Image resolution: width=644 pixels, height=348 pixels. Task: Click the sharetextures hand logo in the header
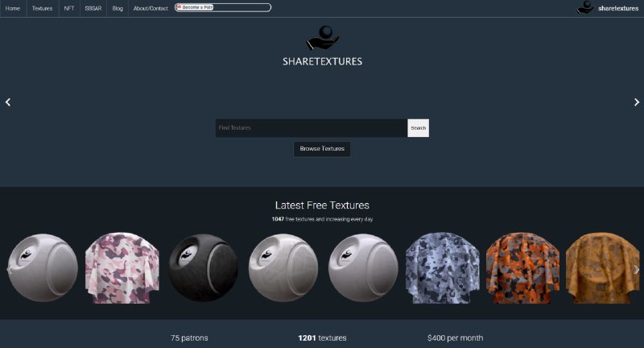point(585,7)
